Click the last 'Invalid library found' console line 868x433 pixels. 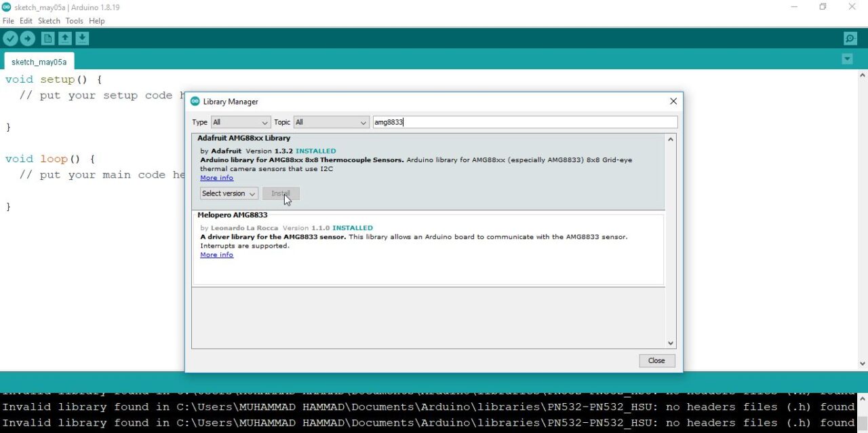429,423
